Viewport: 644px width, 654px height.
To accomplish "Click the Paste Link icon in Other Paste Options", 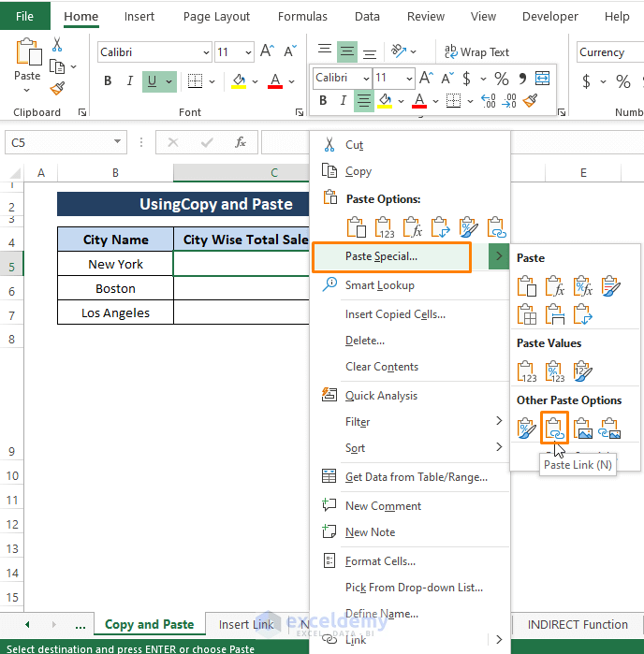I will point(555,429).
